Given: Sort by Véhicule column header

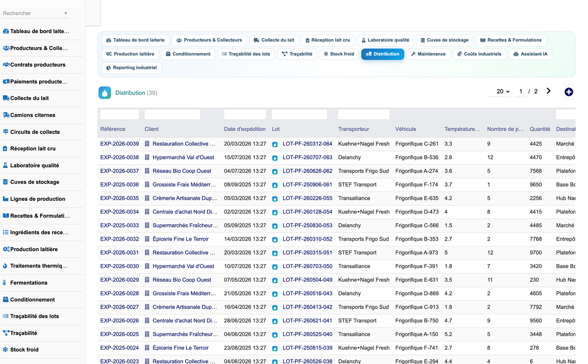Looking at the screenshot, I should tap(406, 129).
